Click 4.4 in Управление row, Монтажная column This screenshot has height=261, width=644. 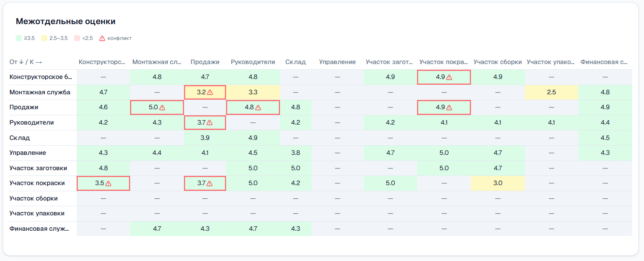tap(157, 153)
